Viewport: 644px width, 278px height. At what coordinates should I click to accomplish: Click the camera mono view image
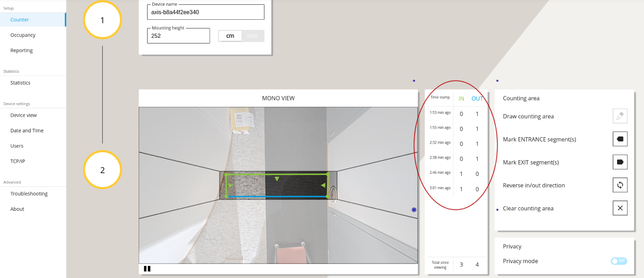point(278,185)
